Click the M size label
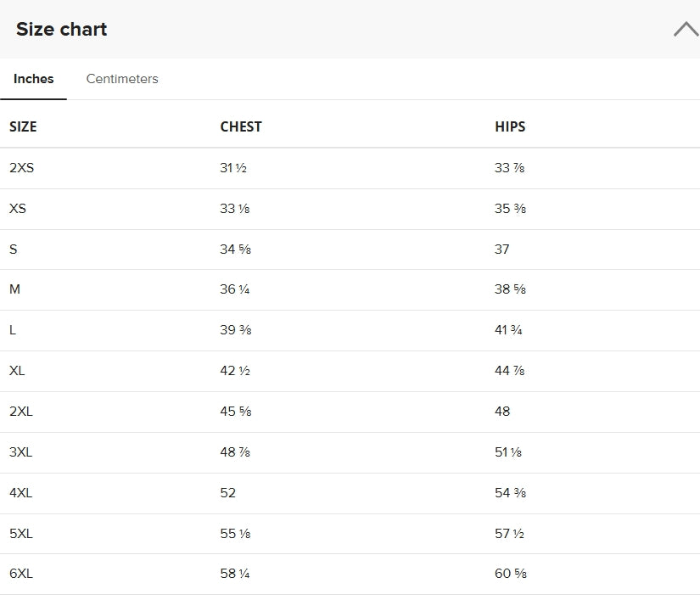 (14, 289)
